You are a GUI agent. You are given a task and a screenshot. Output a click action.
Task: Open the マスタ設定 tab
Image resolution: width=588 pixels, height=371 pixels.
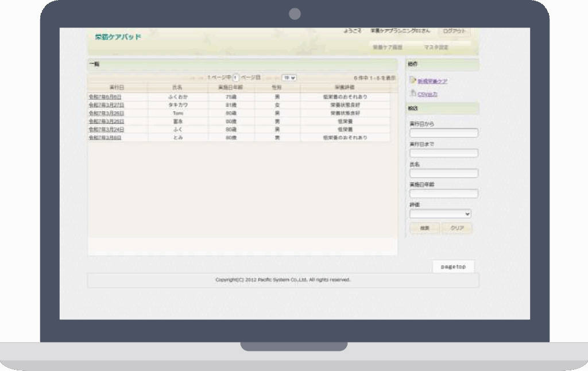pos(436,47)
